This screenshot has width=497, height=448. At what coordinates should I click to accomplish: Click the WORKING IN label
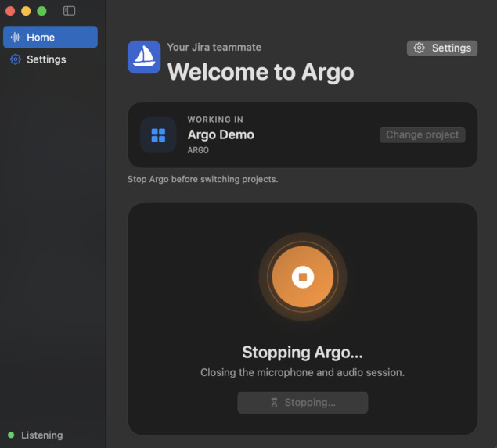click(215, 120)
